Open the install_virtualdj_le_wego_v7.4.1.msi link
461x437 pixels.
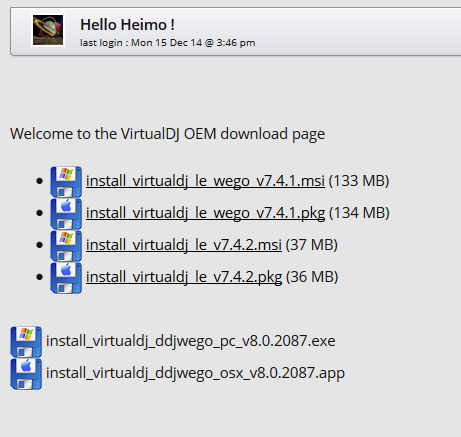tap(205, 181)
